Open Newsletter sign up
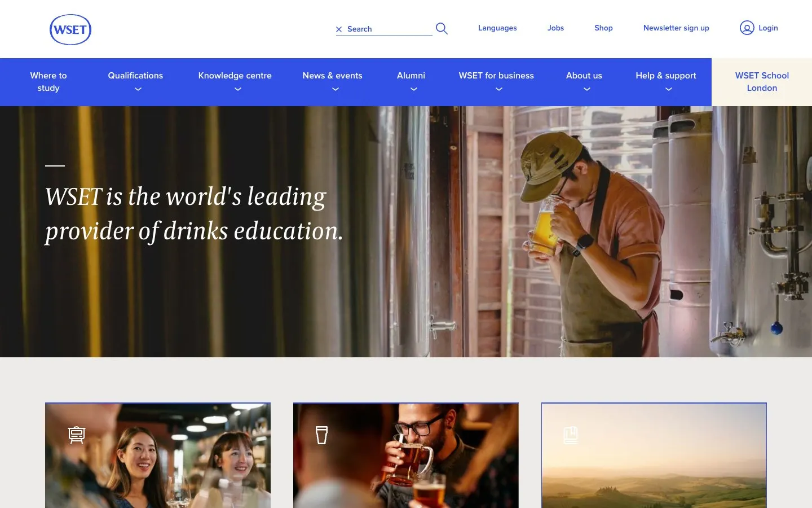Viewport: 812px width, 508px height. 676,28
